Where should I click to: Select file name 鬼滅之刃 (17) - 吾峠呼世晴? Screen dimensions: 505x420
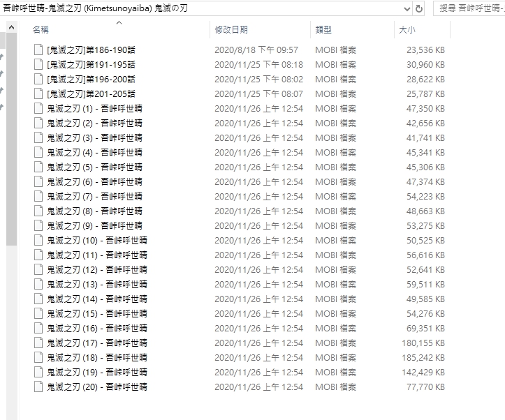coord(97,343)
